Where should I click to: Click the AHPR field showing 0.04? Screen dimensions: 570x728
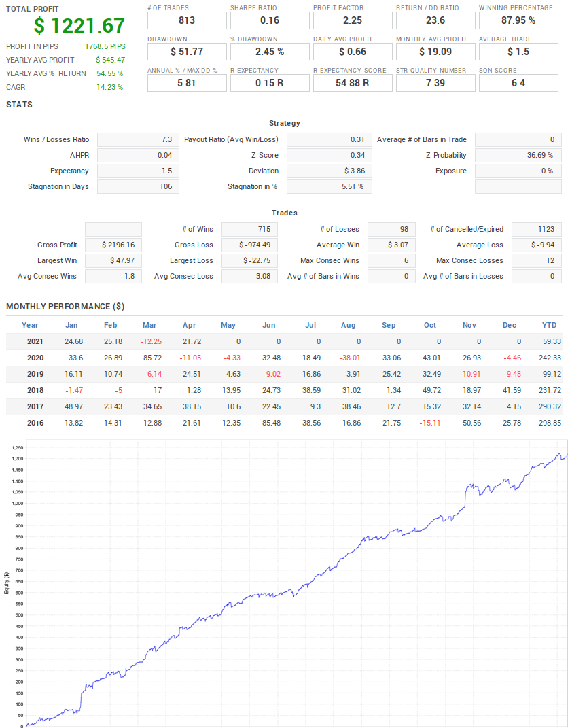[x=138, y=156]
